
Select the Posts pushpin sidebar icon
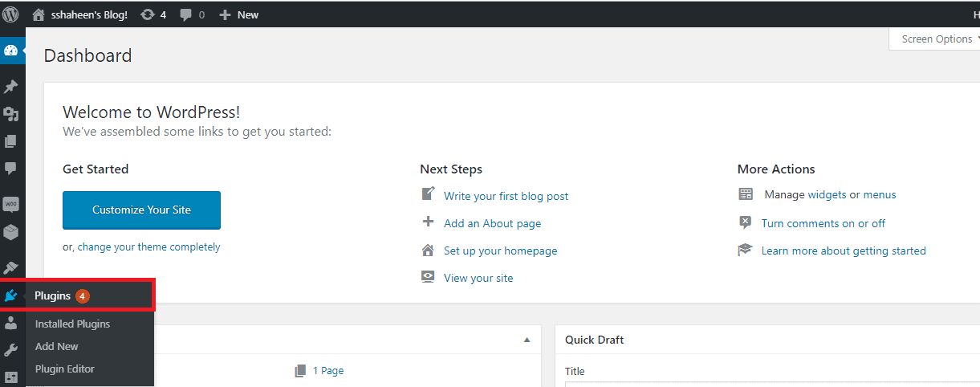(11, 86)
